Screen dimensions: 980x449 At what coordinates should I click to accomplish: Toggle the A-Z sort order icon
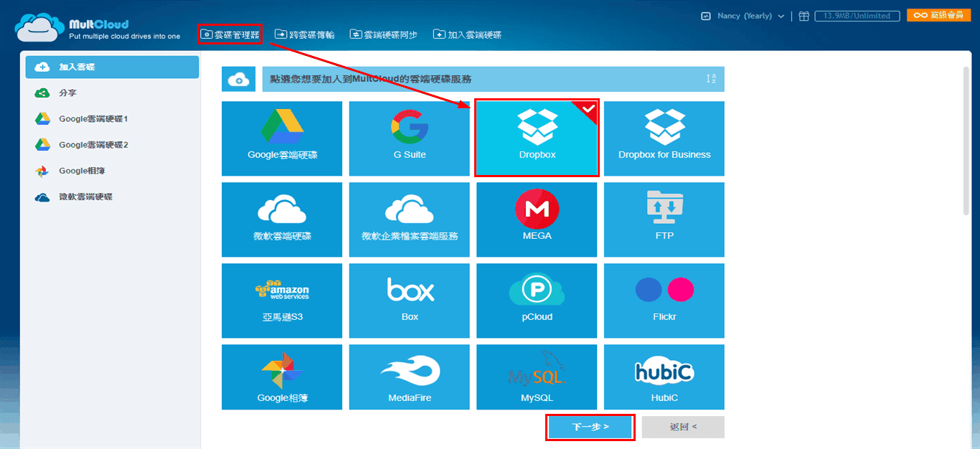coord(711,79)
